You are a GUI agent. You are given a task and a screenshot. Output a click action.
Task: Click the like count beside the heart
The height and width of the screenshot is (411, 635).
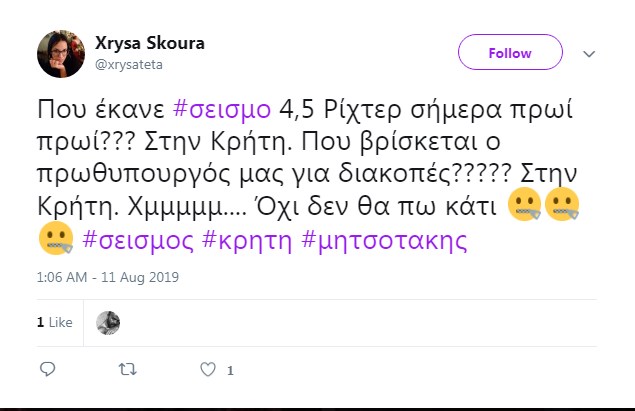point(230,370)
